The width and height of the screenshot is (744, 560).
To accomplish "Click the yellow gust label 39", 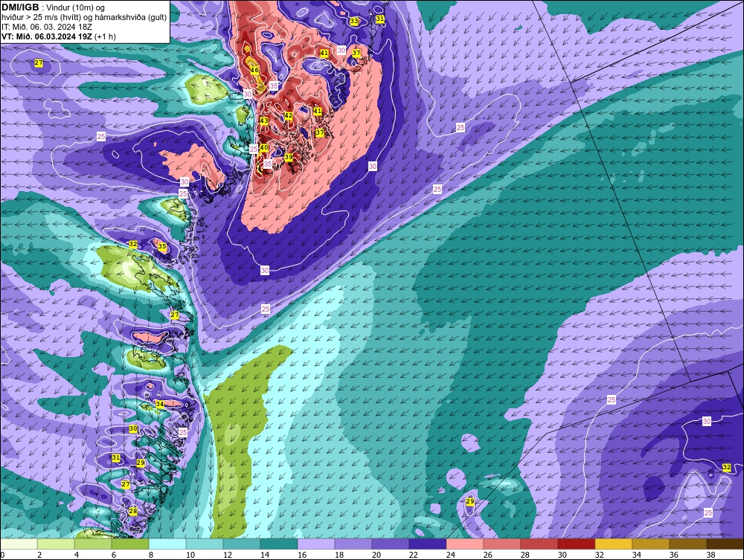I will pyautogui.click(x=289, y=157).
